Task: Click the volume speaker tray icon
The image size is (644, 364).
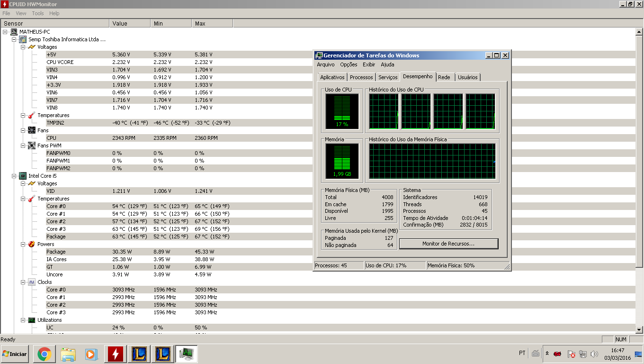Action: 594,354
